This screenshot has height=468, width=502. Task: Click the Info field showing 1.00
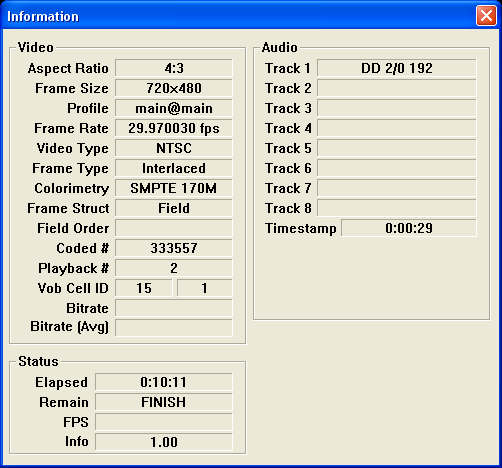164,442
